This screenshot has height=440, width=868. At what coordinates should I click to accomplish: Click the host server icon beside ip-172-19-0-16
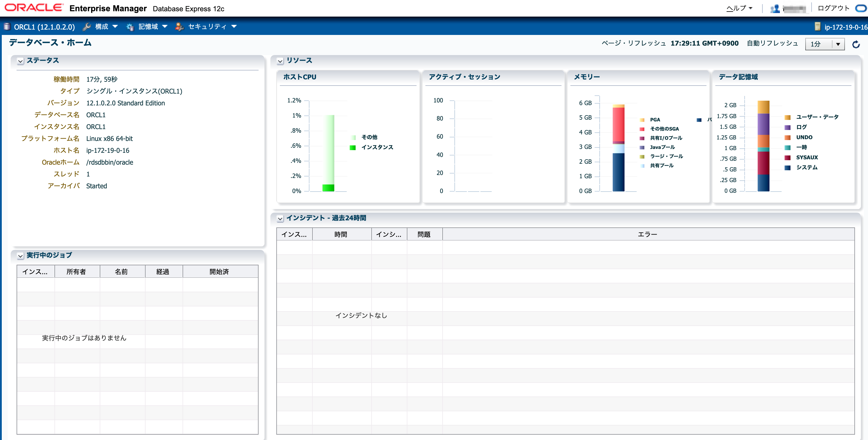(817, 27)
